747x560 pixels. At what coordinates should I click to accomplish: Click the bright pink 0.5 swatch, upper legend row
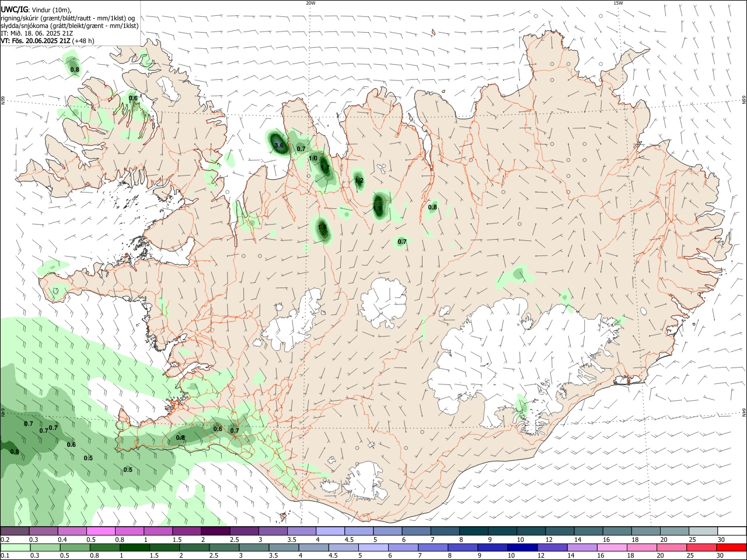[100, 531]
